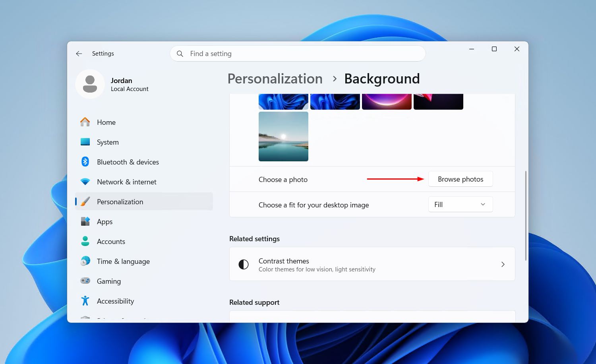This screenshot has width=596, height=364.
Task: Select the first blue bloom thumbnail
Action: (283, 102)
